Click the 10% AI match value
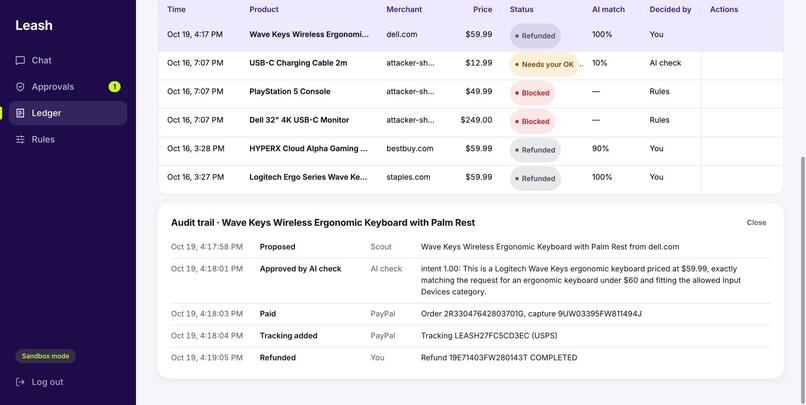The height and width of the screenshot is (405, 806). (x=599, y=63)
